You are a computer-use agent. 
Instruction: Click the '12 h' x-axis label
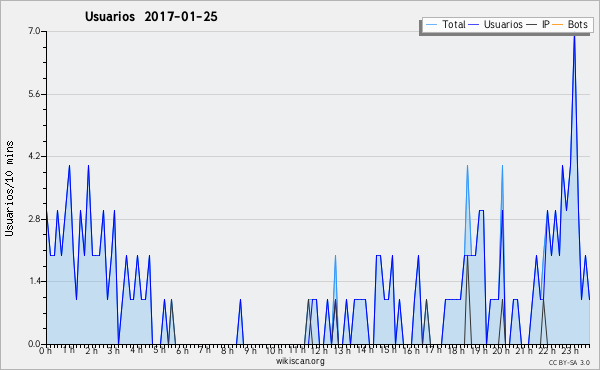pyautogui.click(x=319, y=350)
